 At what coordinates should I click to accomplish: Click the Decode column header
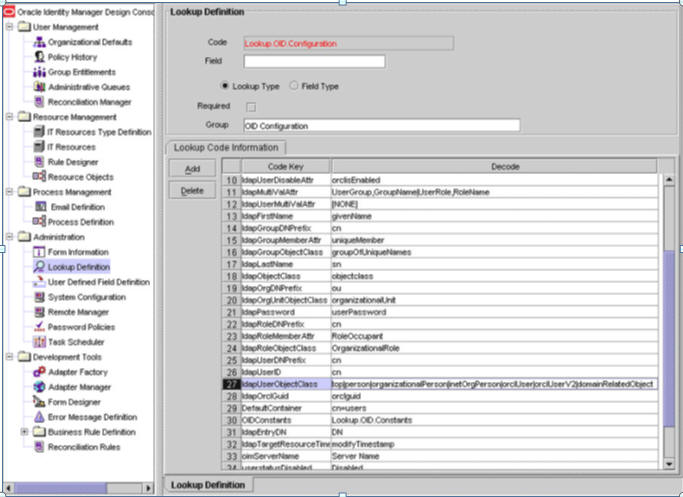[x=494, y=166]
